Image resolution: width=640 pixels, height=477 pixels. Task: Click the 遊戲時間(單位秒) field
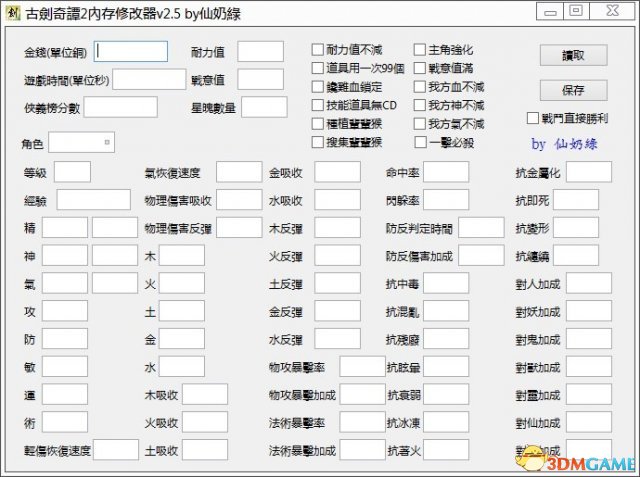pos(149,79)
